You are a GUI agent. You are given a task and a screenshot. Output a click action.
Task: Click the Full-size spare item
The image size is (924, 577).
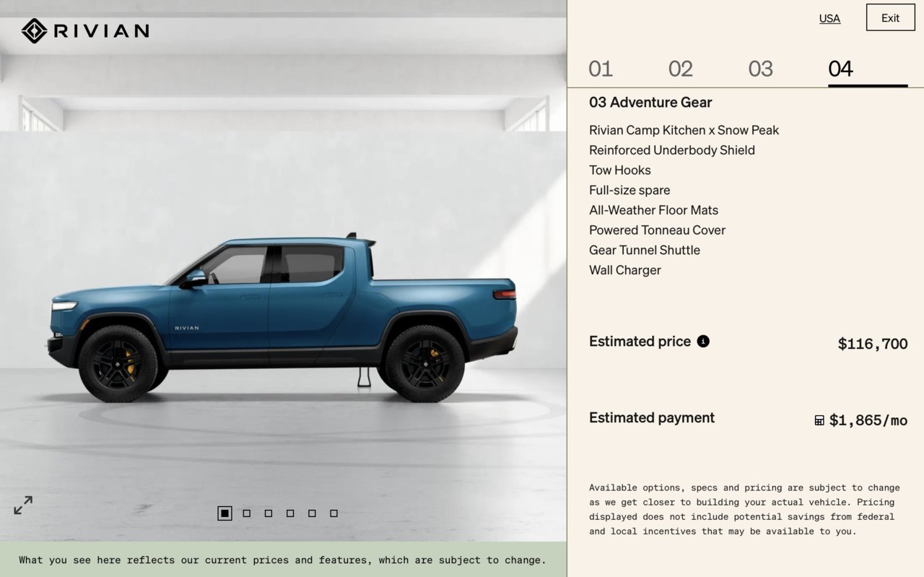pyautogui.click(x=629, y=190)
